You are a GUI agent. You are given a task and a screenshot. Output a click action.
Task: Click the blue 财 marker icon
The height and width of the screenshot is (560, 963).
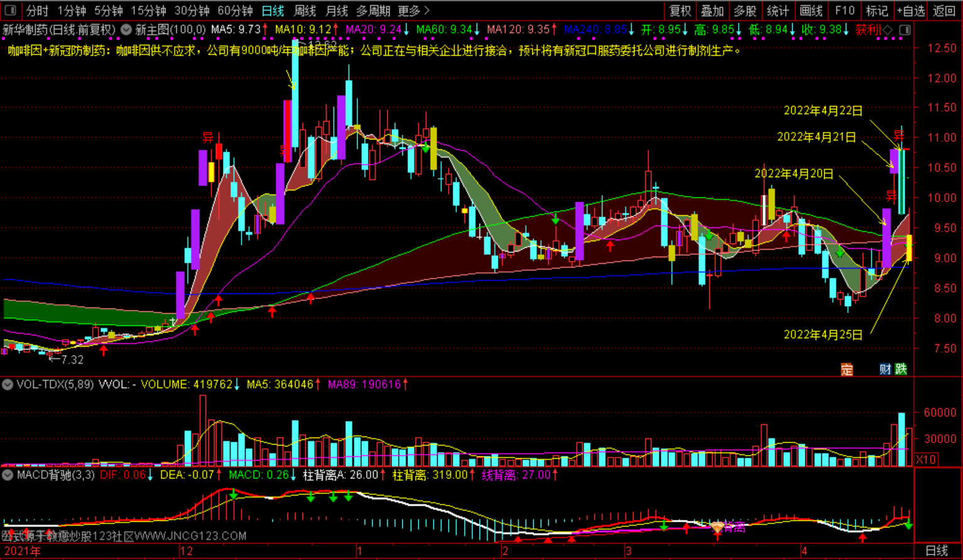885,369
